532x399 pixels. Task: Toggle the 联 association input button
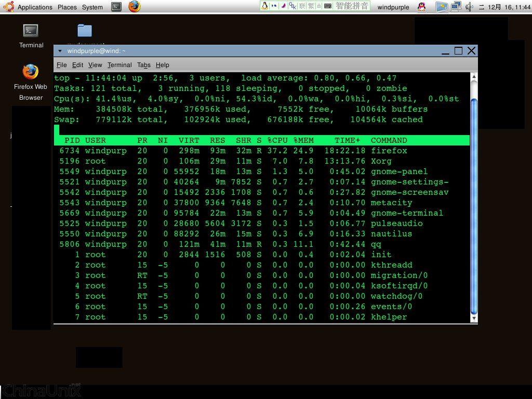302,6
